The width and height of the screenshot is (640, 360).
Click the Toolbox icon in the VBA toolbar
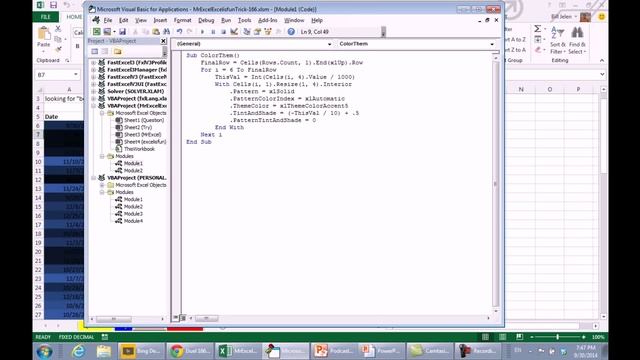278,31
